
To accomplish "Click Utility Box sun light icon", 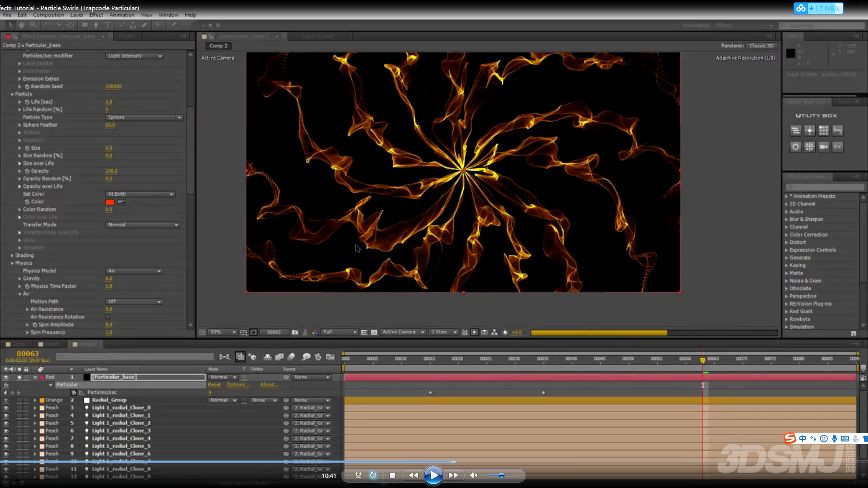I will [796, 147].
